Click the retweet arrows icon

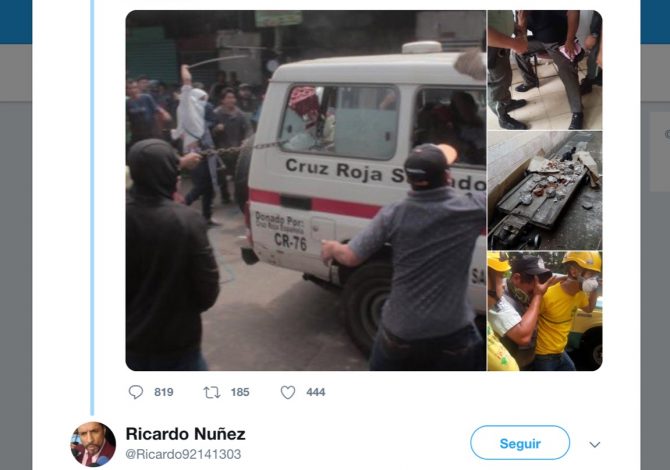(x=212, y=392)
